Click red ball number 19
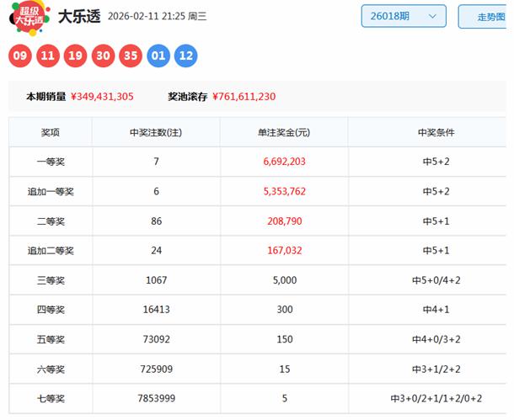The image size is (514, 420). click(76, 56)
